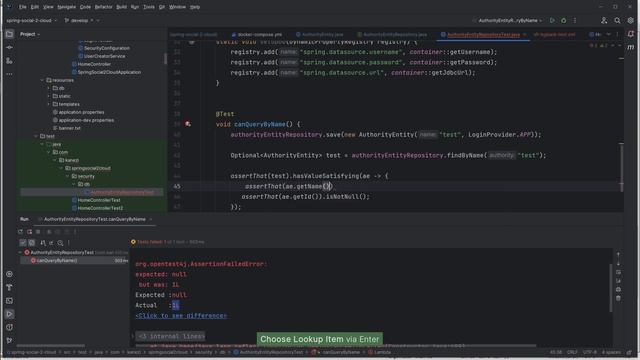Open the Git tool window icon
640x360 pixels.
coord(9,340)
